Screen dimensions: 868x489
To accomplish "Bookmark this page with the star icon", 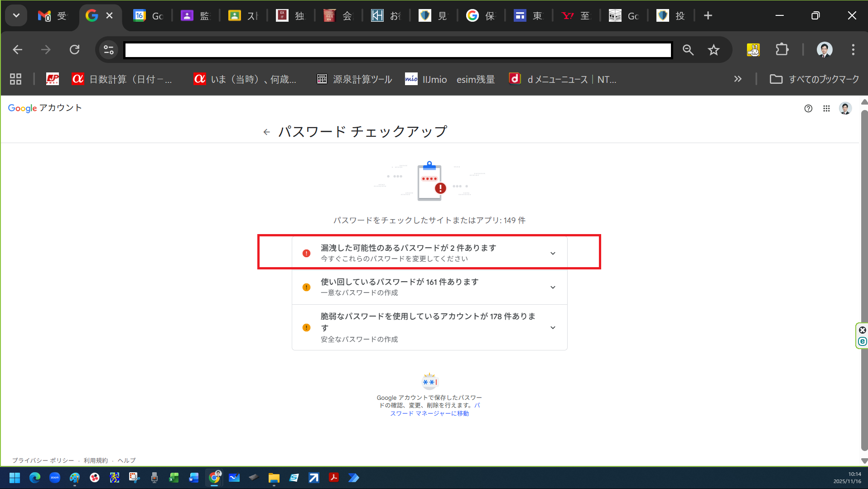I will pyautogui.click(x=714, y=50).
